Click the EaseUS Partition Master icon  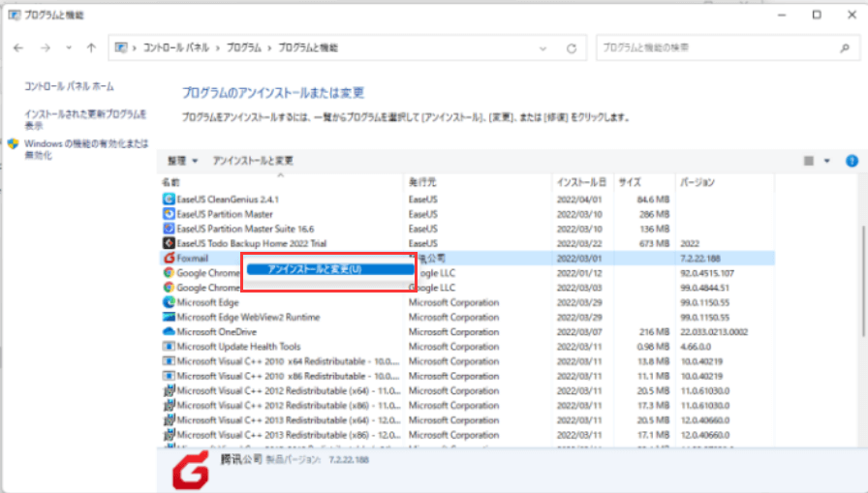pyautogui.click(x=169, y=214)
